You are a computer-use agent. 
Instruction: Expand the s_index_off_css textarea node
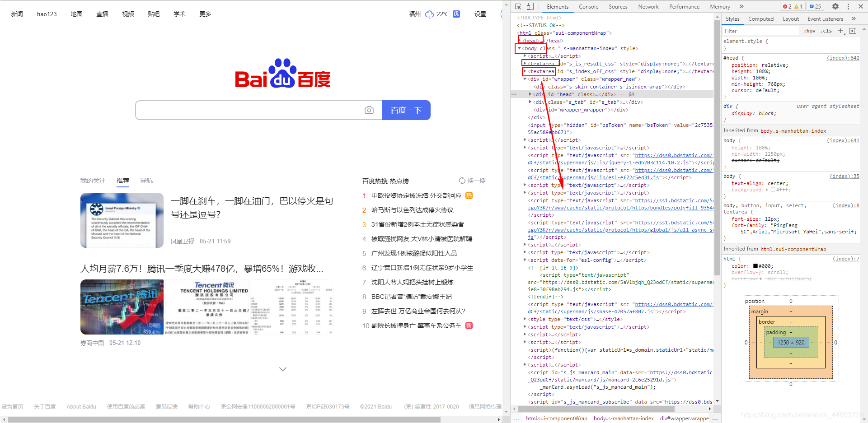[x=525, y=71]
